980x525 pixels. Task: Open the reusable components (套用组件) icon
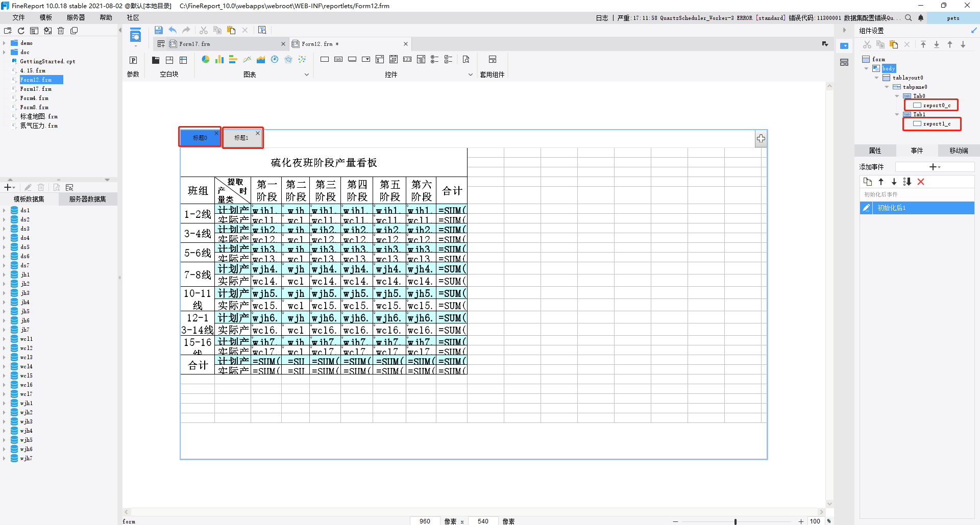(x=493, y=59)
